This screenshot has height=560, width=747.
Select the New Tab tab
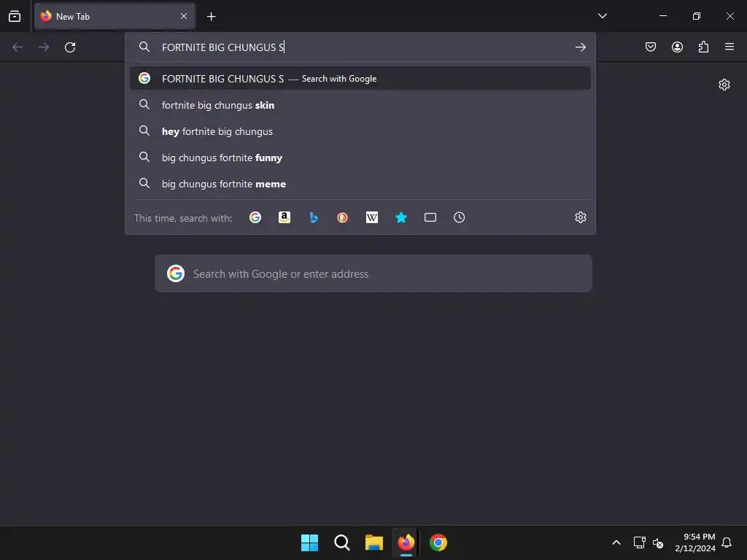(x=115, y=16)
